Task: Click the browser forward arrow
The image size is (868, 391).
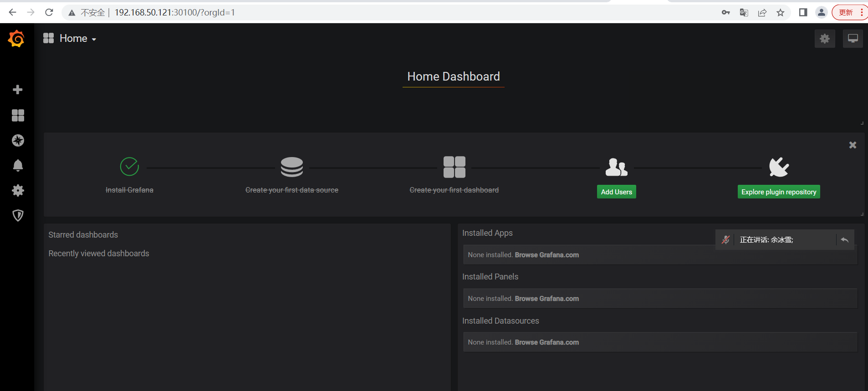Action: point(31,12)
